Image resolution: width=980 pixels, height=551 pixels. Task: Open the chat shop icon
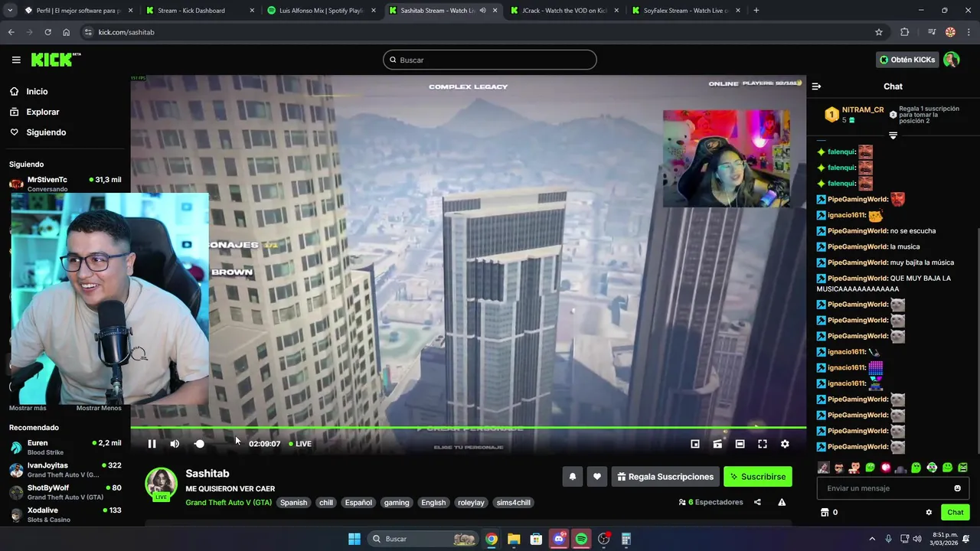click(825, 513)
